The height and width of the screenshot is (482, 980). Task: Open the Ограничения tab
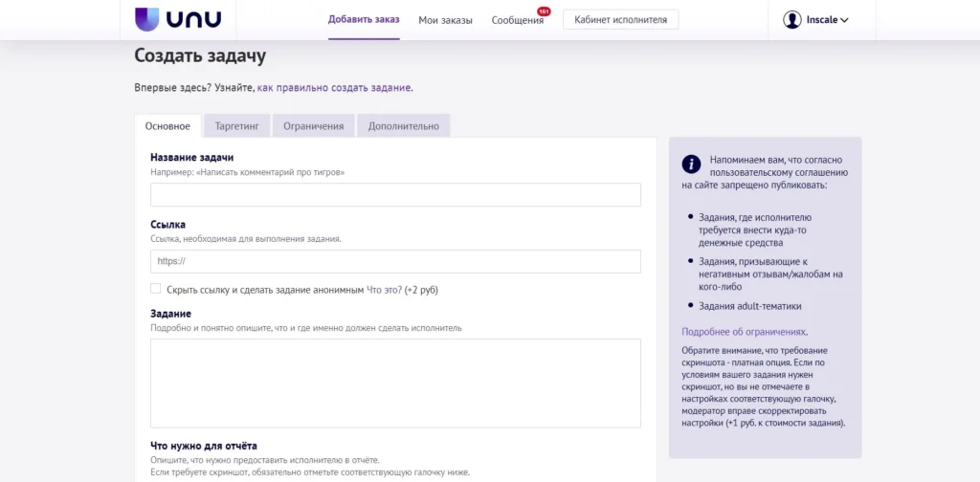pos(314,126)
